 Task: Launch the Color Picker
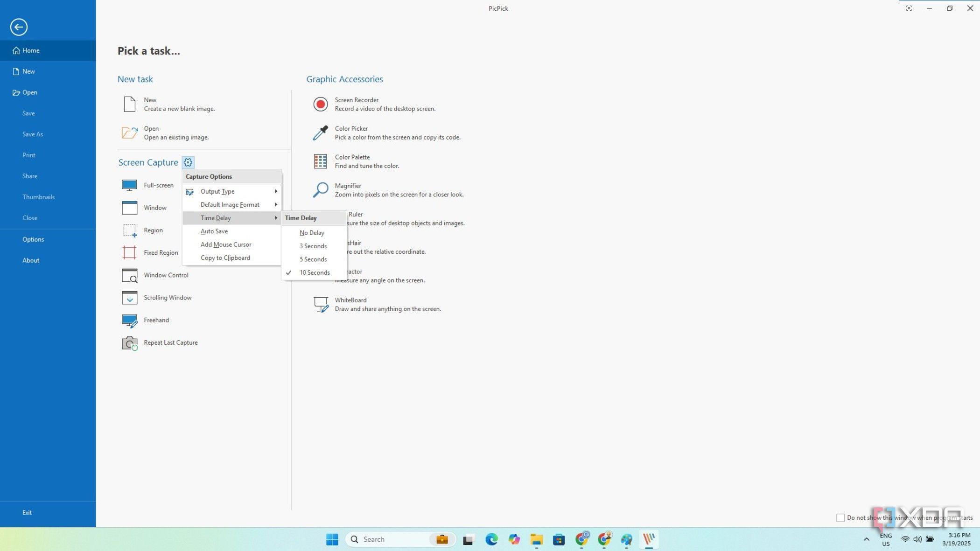350,132
